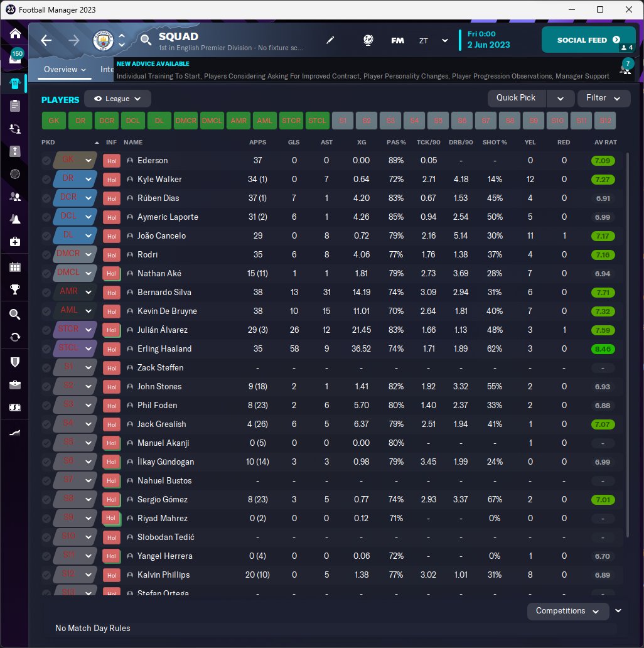Open the Scouting magnifier sidebar icon
This screenshot has width=644, height=648.
pos(15,315)
